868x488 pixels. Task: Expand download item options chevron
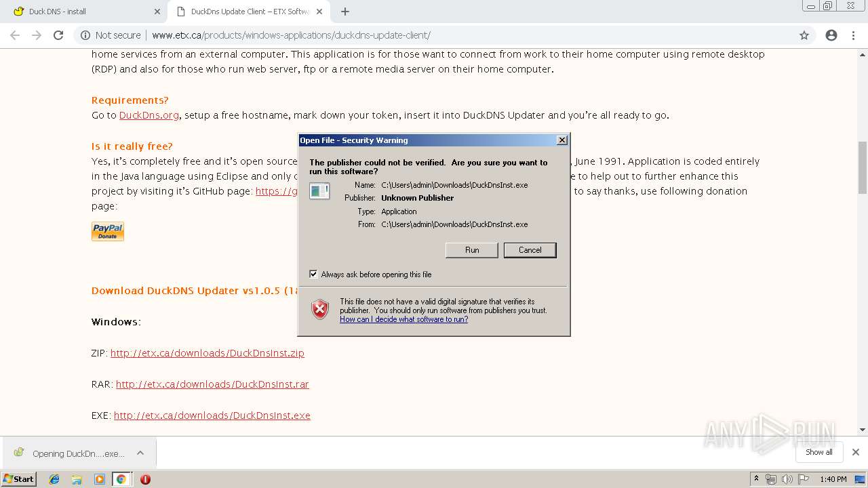[140, 453]
